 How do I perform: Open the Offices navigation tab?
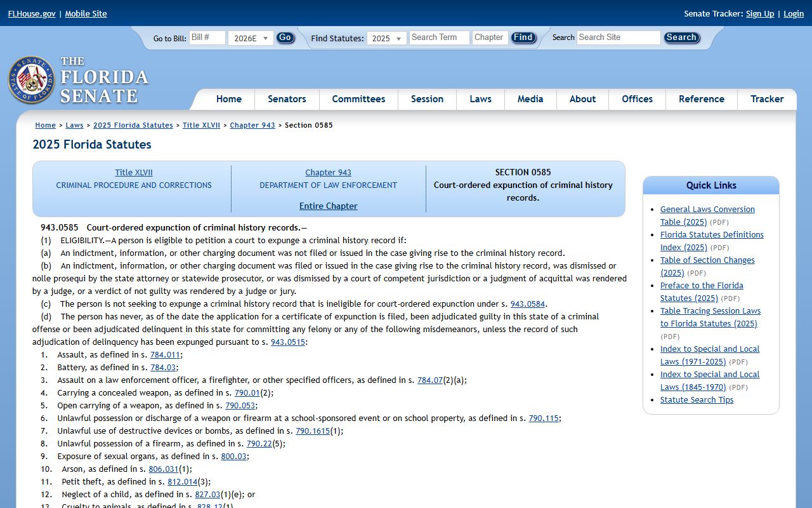point(637,99)
